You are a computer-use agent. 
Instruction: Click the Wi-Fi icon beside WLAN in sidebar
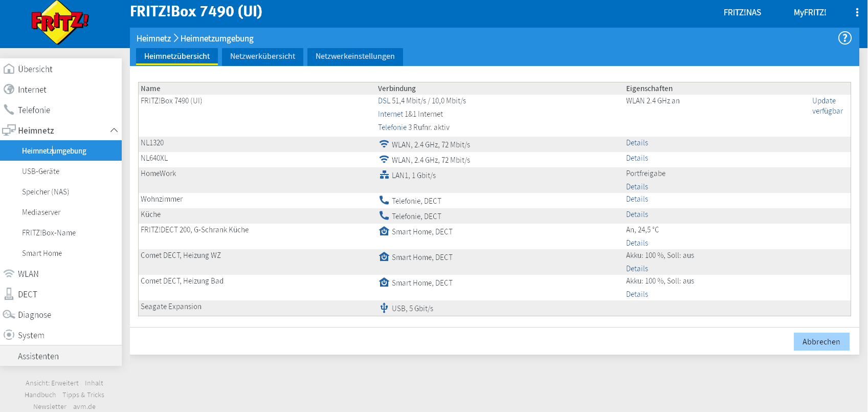click(9, 274)
